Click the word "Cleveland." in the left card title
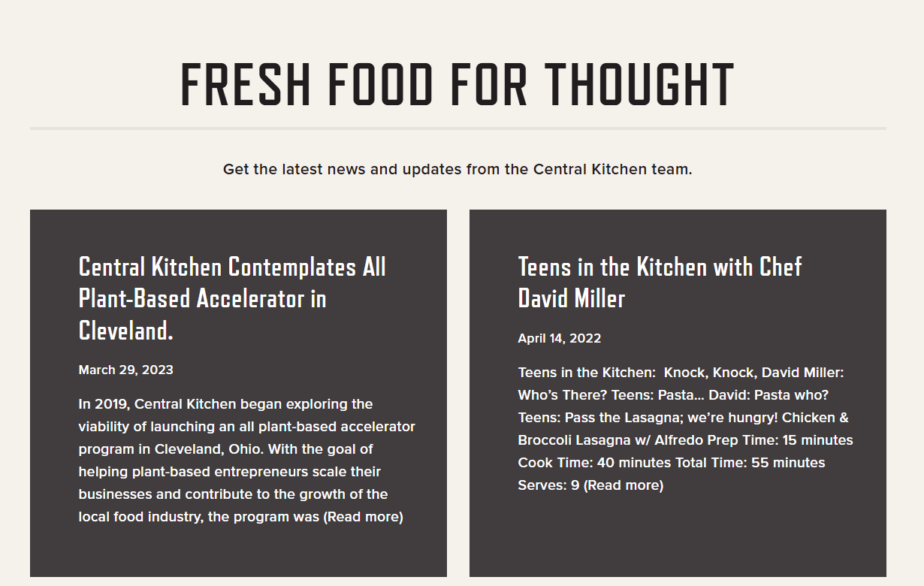 [x=125, y=330]
